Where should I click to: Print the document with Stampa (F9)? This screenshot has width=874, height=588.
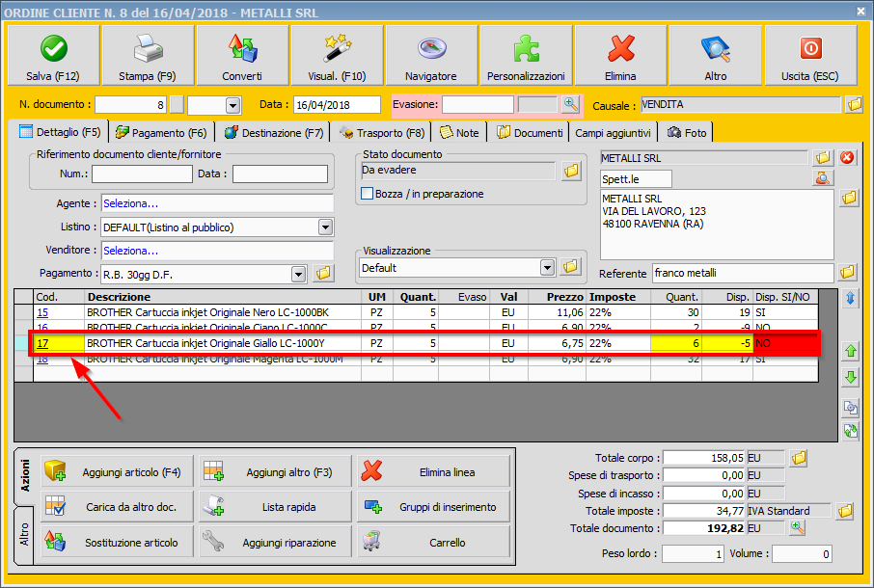(x=148, y=55)
